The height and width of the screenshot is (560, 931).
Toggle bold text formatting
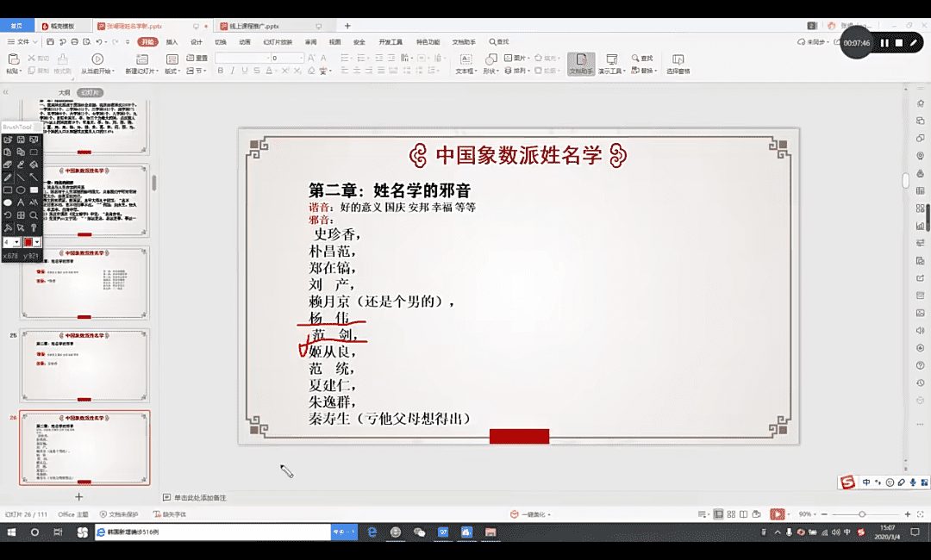(221, 71)
